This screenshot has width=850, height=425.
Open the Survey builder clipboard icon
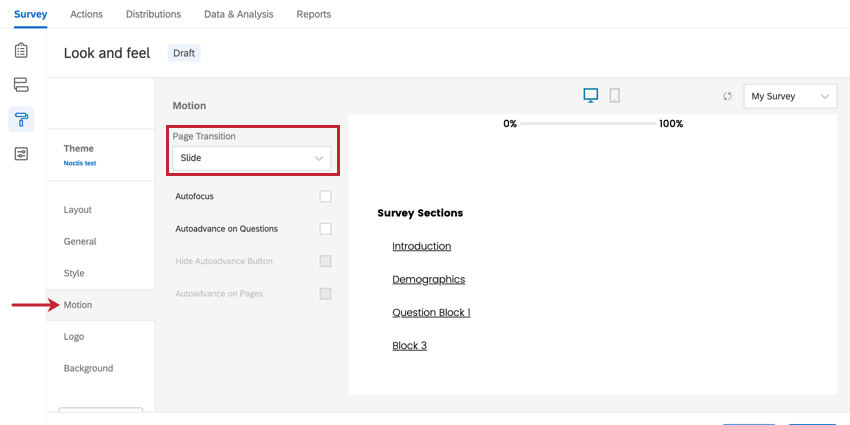(21, 50)
